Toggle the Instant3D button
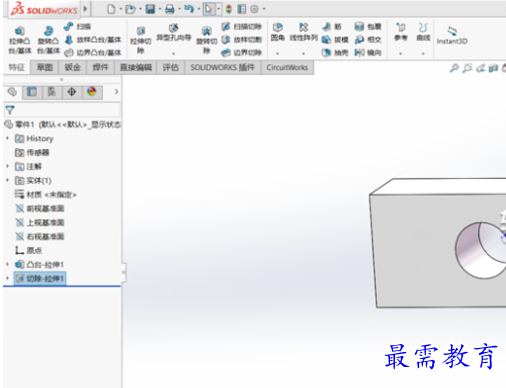The height and width of the screenshot is (388, 506). click(452, 35)
